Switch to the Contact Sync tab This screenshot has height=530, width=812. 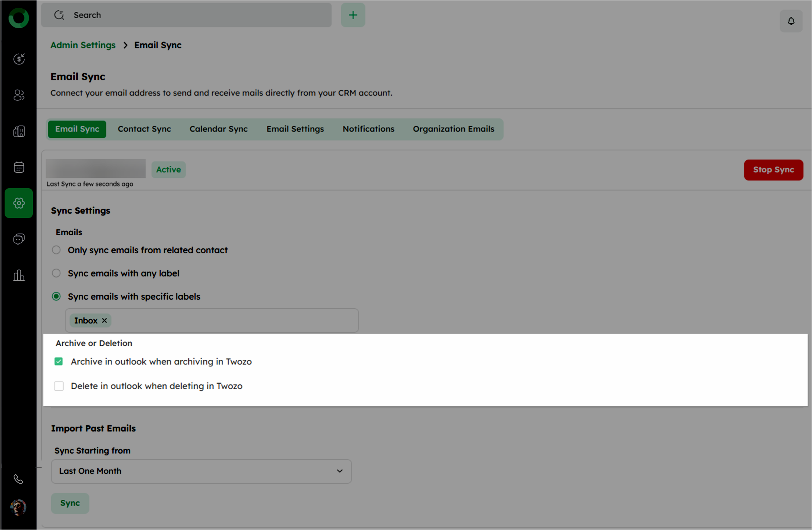coord(144,129)
